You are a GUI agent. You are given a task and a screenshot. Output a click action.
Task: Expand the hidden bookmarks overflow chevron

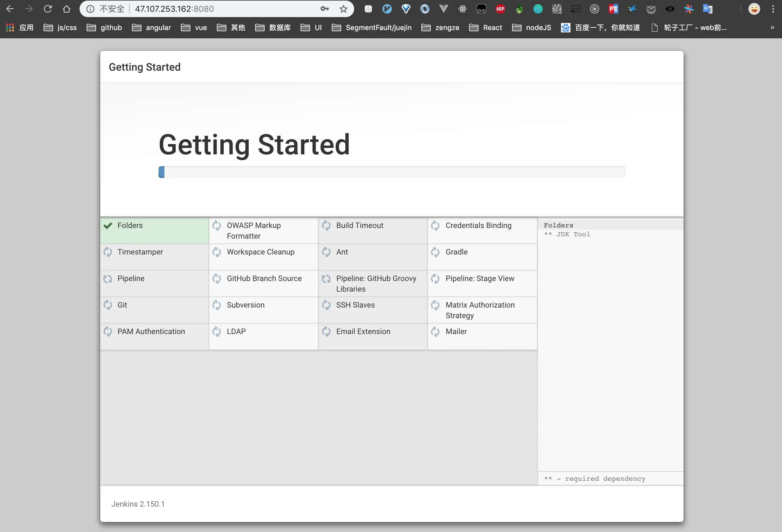772,28
